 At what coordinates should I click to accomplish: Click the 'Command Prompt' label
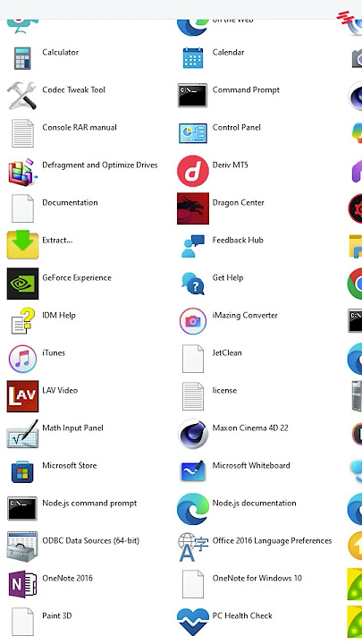(x=246, y=90)
